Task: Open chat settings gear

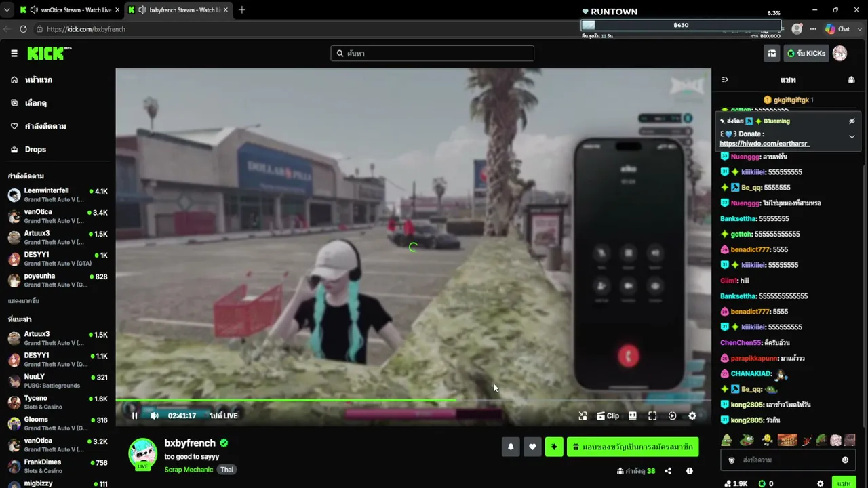Action: 820,483
